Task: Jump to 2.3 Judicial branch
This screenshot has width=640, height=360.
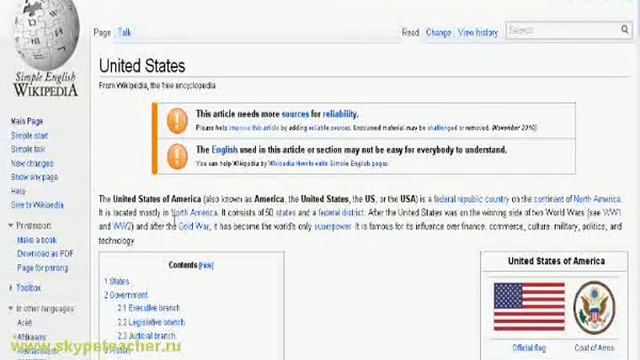Action: click(146, 336)
